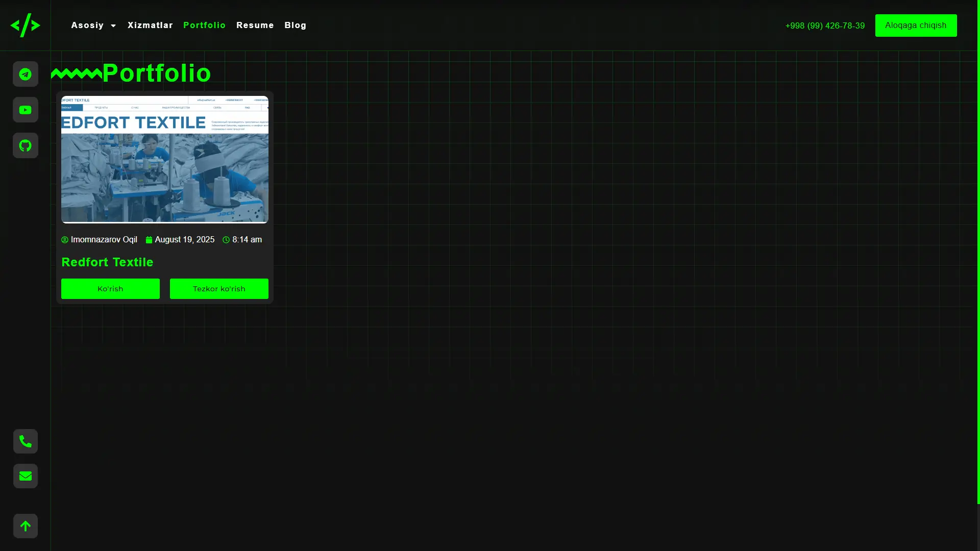The width and height of the screenshot is (980, 551).
Task: Expand the Asosiy dropdown menu
Action: point(93,25)
